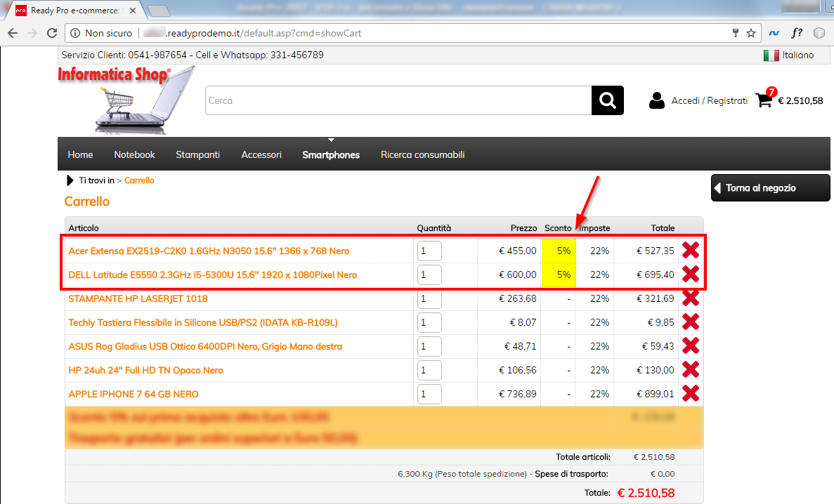
Task: Open the Acer Extensa EX2519-C2K0 product link
Action: 209,251
